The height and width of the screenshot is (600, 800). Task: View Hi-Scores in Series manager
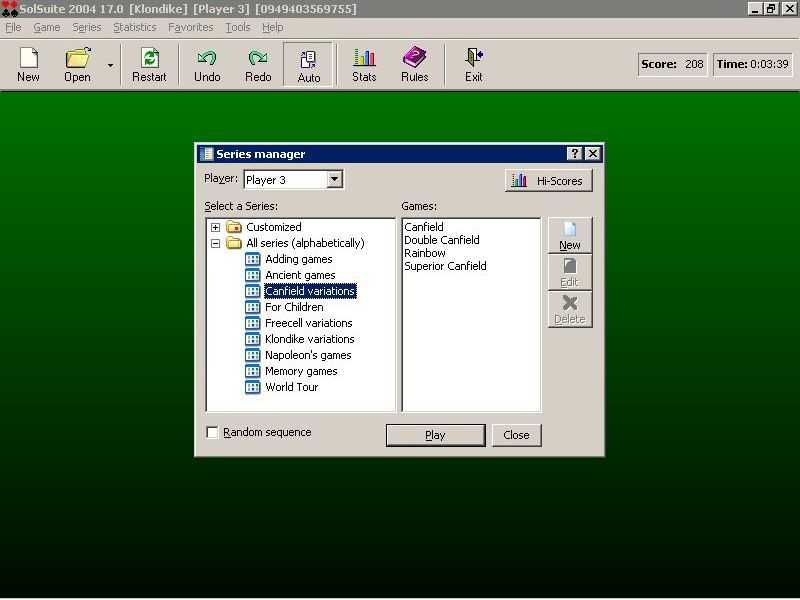point(548,181)
